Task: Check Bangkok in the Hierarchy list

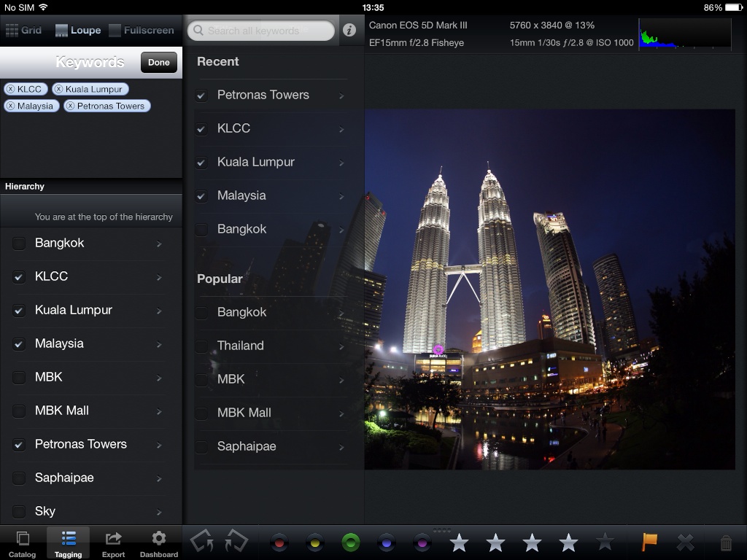Action: 19,244
